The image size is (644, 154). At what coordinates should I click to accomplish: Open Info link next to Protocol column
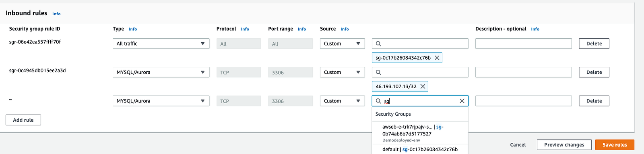point(245,29)
